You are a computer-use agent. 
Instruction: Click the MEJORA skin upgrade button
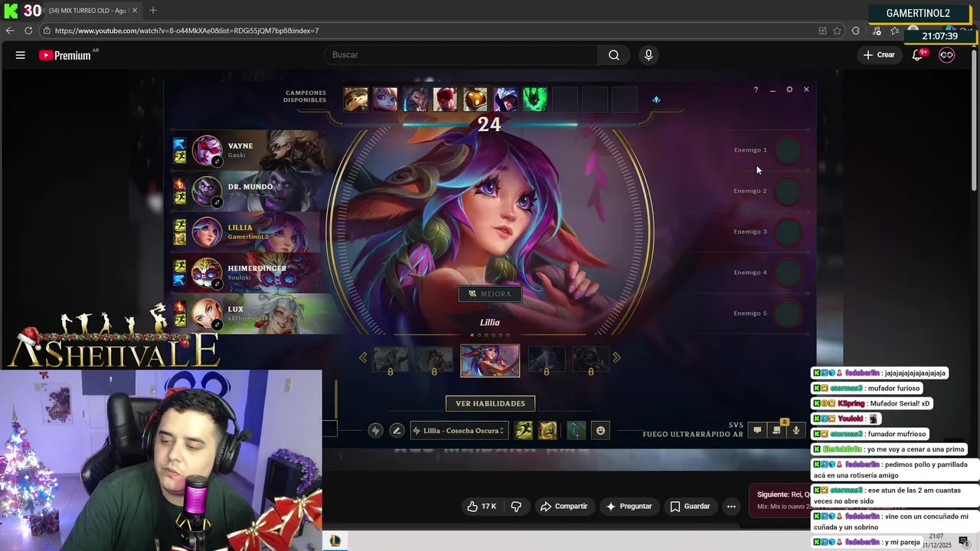(490, 294)
